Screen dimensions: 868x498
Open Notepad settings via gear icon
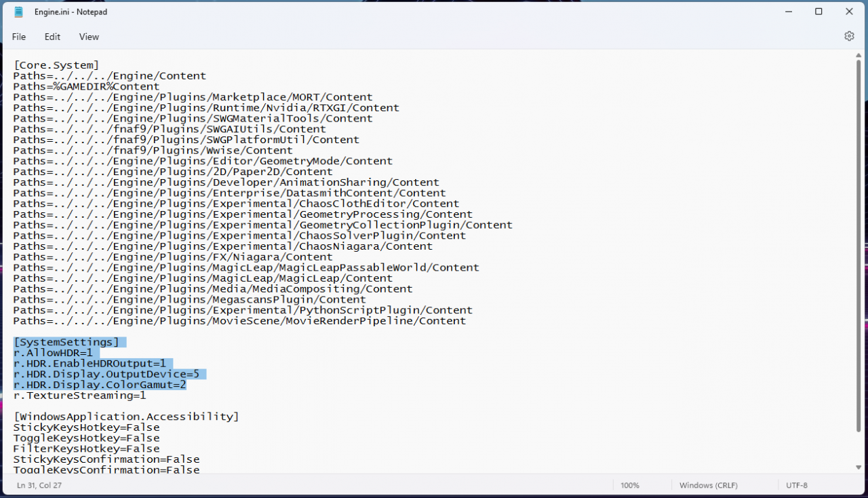[849, 37]
